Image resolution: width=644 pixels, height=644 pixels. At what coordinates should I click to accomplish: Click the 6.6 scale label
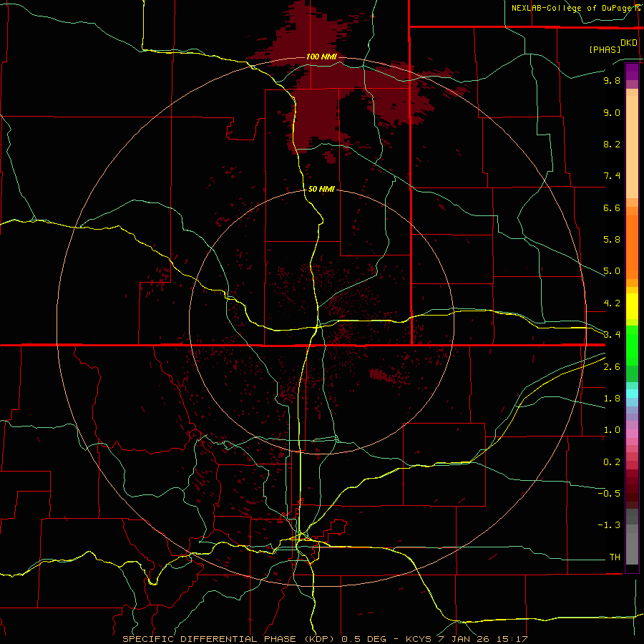(612, 208)
